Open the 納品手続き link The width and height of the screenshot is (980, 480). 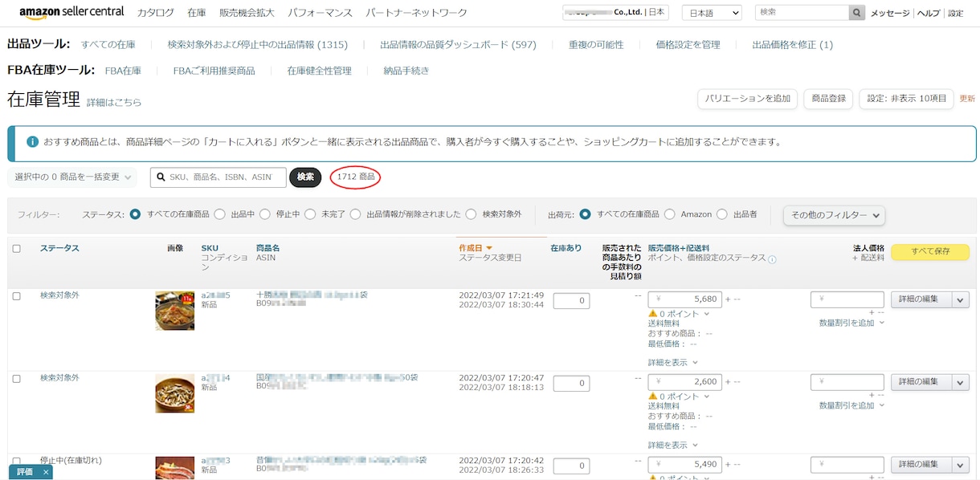pyautogui.click(x=406, y=71)
